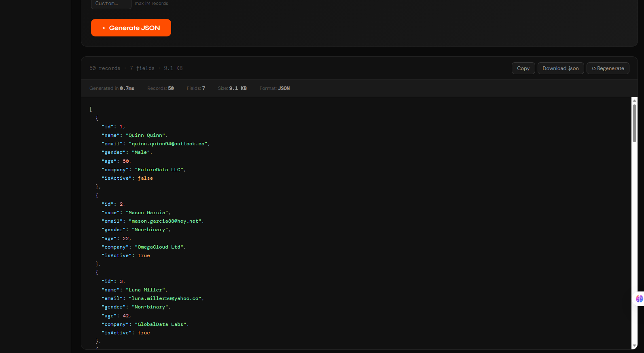Click the age value 50
The height and width of the screenshot is (353, 644).
[x=126, y=161]
